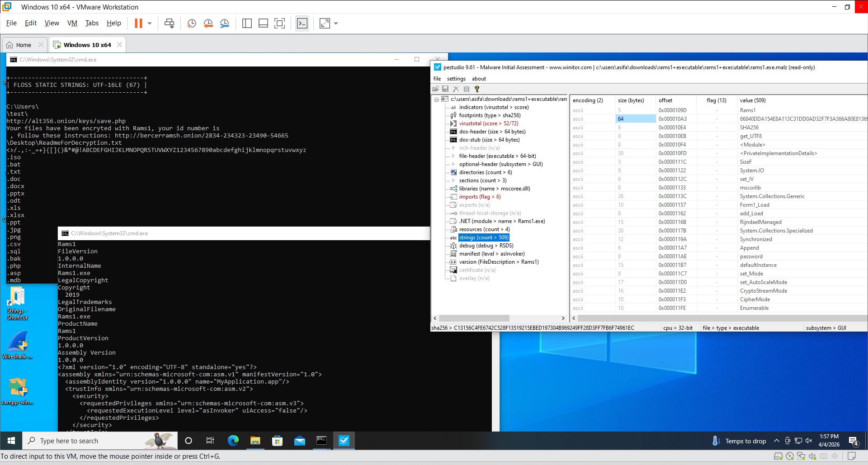The height and width of the screenshot is (465, 868).
Task: Click the virustotal score tree icon
Action: (x=453, y=123)
